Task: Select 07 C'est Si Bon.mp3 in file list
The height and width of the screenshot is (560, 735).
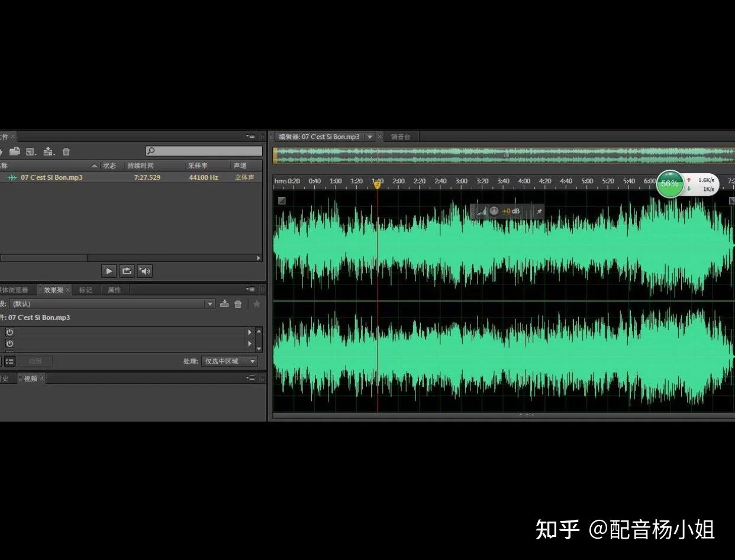Action: (51, 177)
